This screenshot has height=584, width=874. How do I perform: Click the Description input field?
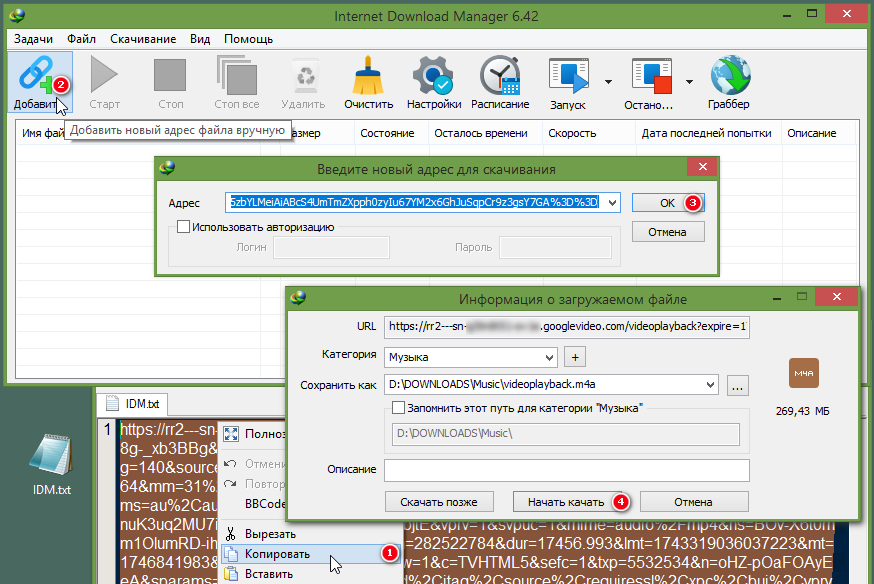coord(566,470)
